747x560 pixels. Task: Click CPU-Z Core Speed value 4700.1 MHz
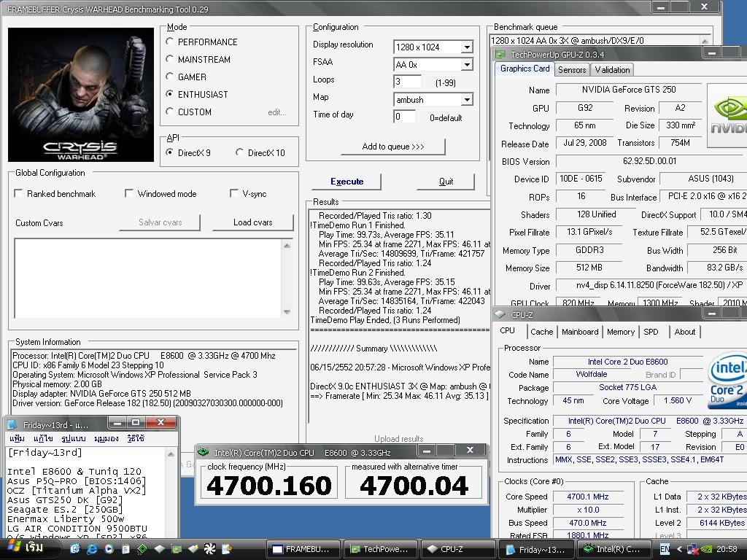[x=587, y=497]
